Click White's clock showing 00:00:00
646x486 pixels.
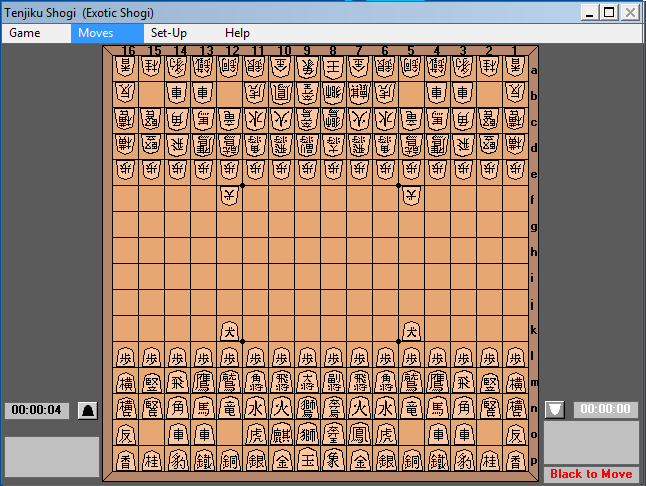click(x=606, y=409)
